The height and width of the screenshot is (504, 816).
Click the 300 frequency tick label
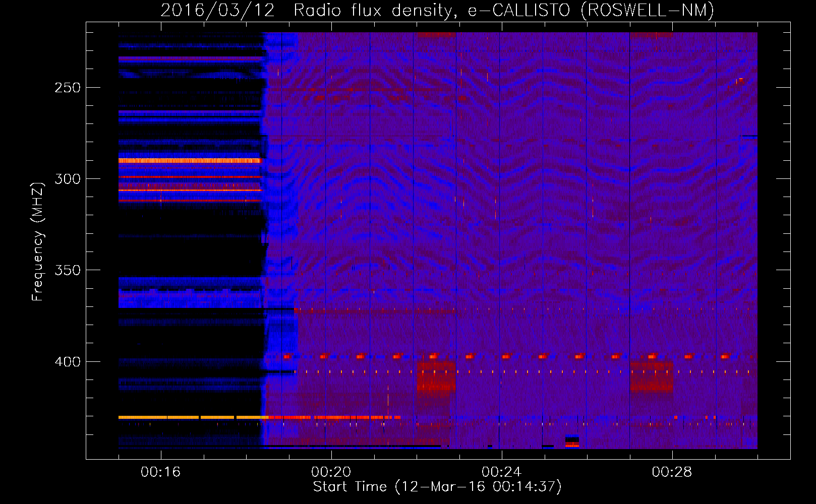pyautogui.click(x=68, y=179)
